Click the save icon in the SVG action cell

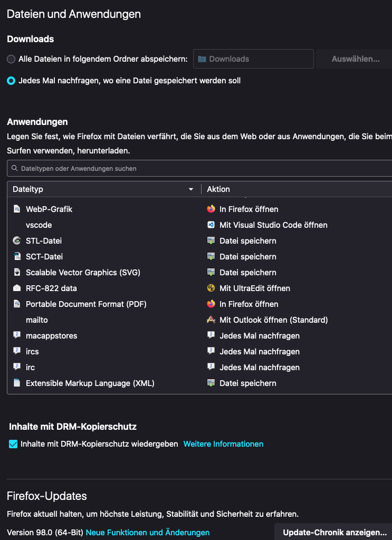(211, 273)
